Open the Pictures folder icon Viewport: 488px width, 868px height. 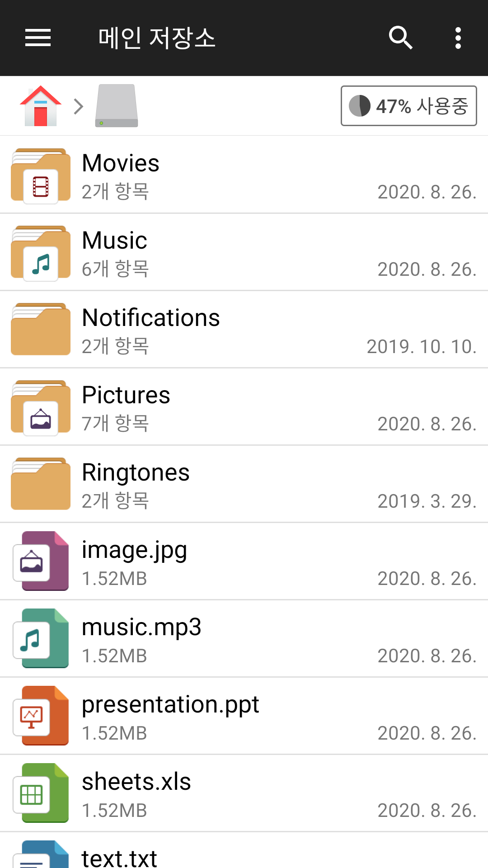point(41,407)
